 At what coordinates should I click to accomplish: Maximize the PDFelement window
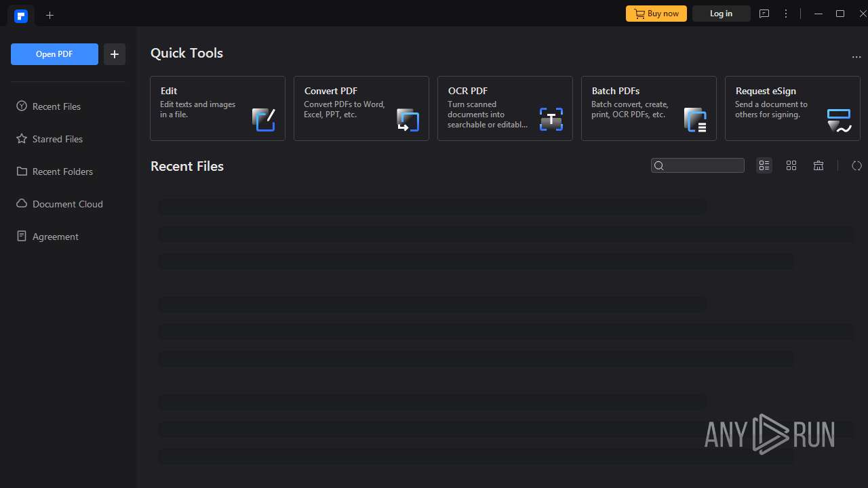tap(840, 14)
